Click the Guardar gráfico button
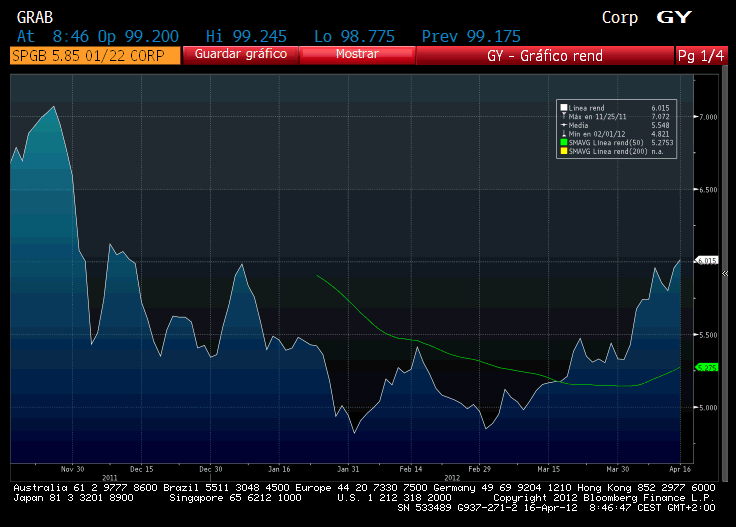736x527 pixels. click(240, 54)
